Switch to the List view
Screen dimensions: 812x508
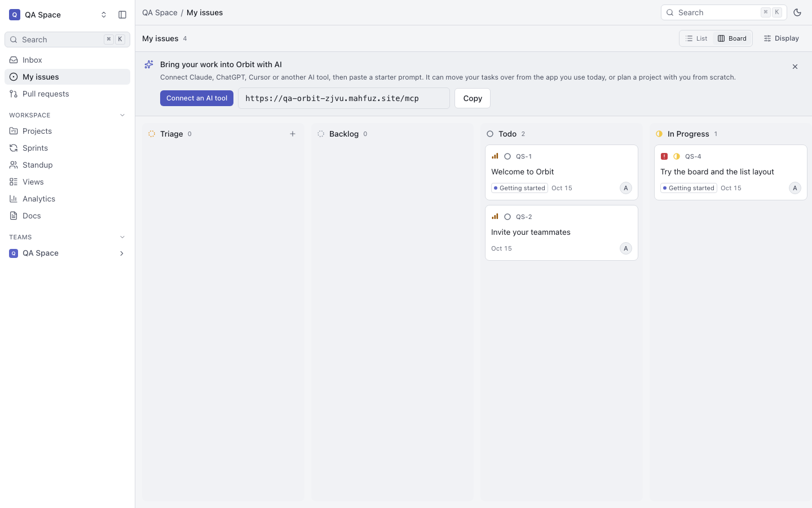pyautogui.click(x=696, y=38)
